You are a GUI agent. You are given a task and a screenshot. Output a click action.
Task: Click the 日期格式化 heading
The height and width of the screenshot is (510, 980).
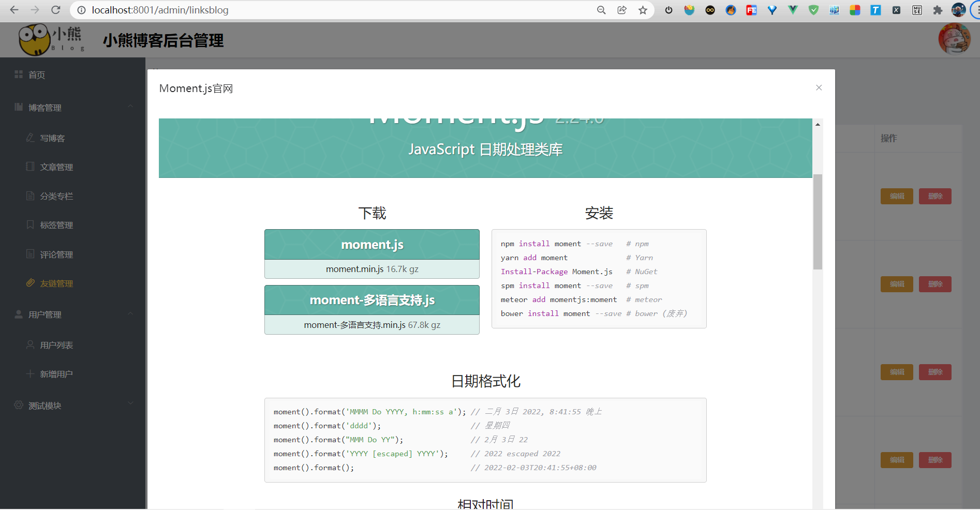click(485, 381)
